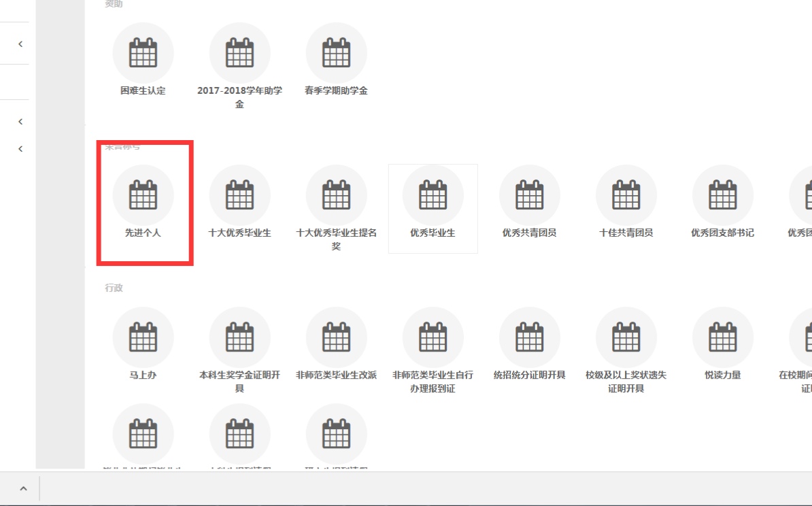Open the 困难生认定 calendar icon
This screenshot has height=506, width=812.
(143, 53)
